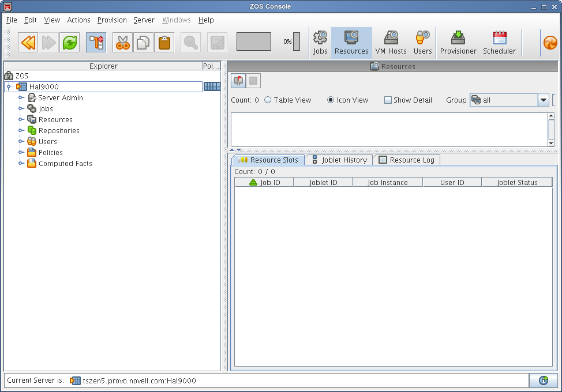Click the 0% progress bar indicator
The image size is (562, 392).
pyautogui.click(x=296, y=42)
